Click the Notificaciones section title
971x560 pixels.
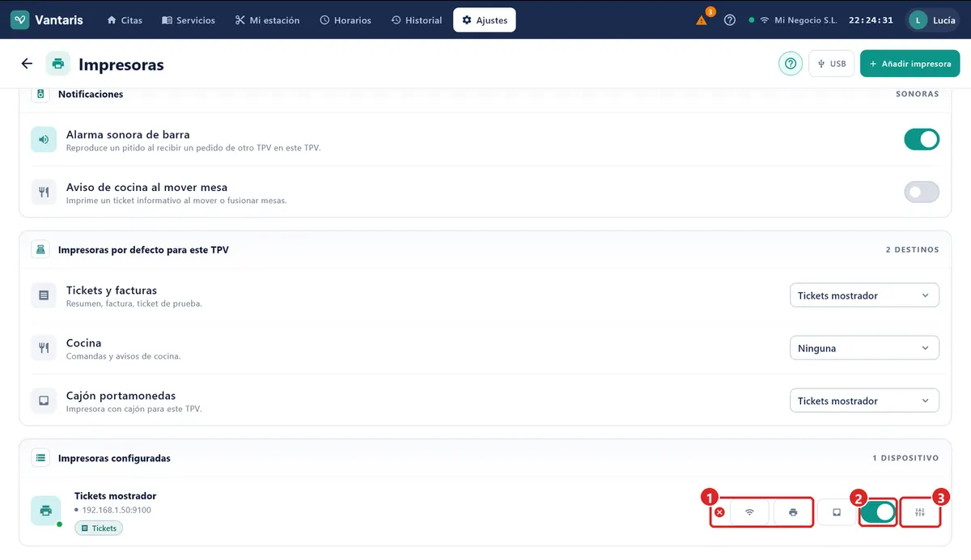[x=91, y=94]
